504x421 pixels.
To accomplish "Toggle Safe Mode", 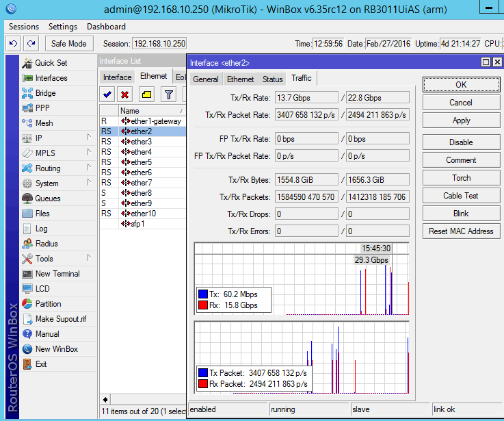I will click(x=69, y=43).
